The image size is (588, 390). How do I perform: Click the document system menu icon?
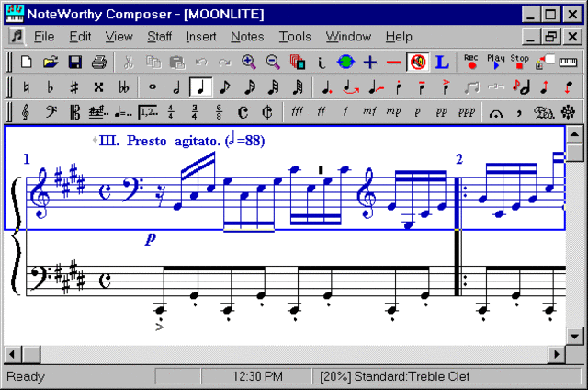[x=17, y=37]
